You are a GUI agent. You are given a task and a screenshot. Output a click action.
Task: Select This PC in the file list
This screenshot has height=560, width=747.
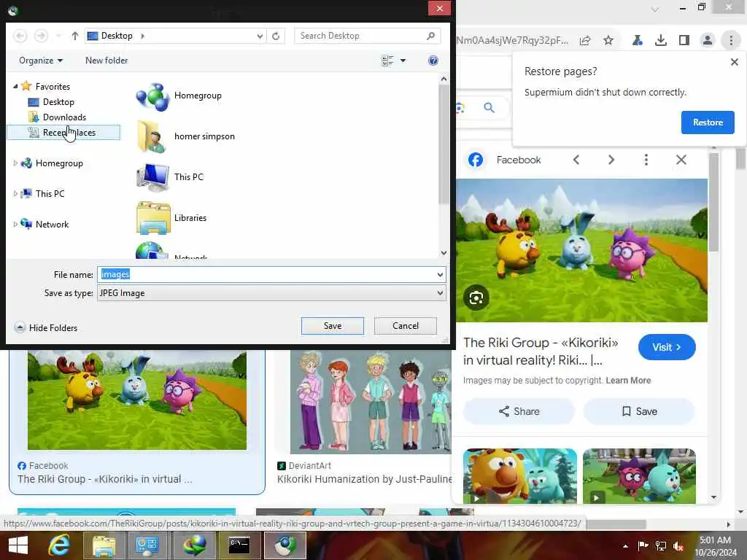[170, 177]
